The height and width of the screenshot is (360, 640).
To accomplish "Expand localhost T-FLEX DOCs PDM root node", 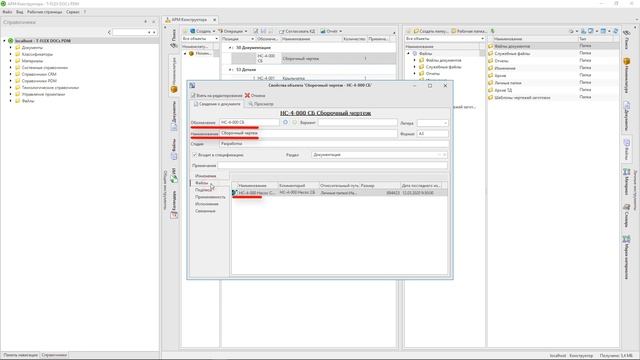I will pos(4,41).
